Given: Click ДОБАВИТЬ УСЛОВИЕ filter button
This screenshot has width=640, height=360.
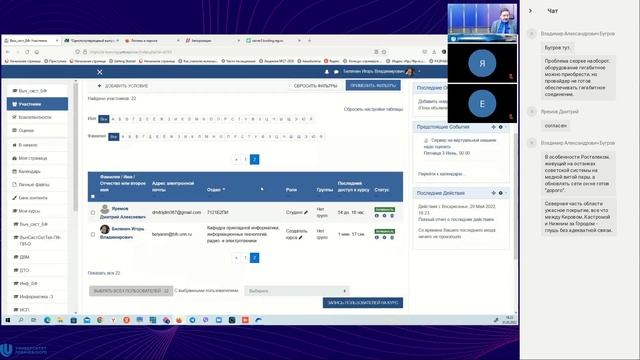Looking at the screenshot, I should [122, 86].
